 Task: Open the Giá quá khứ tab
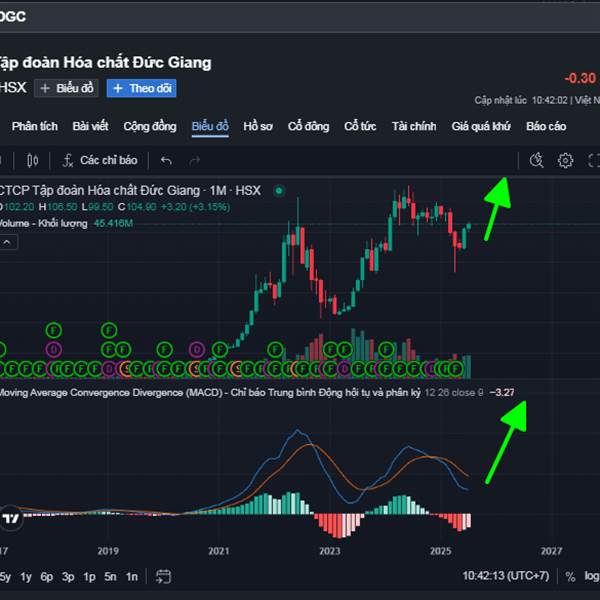(x=481, y=126)
